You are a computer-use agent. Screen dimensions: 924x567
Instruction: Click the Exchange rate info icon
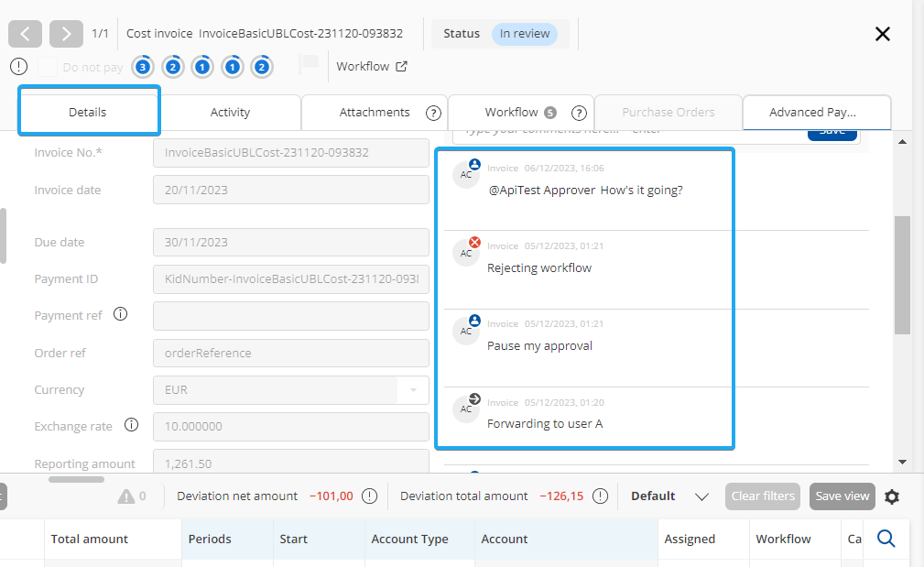click(x=131, y=425)
